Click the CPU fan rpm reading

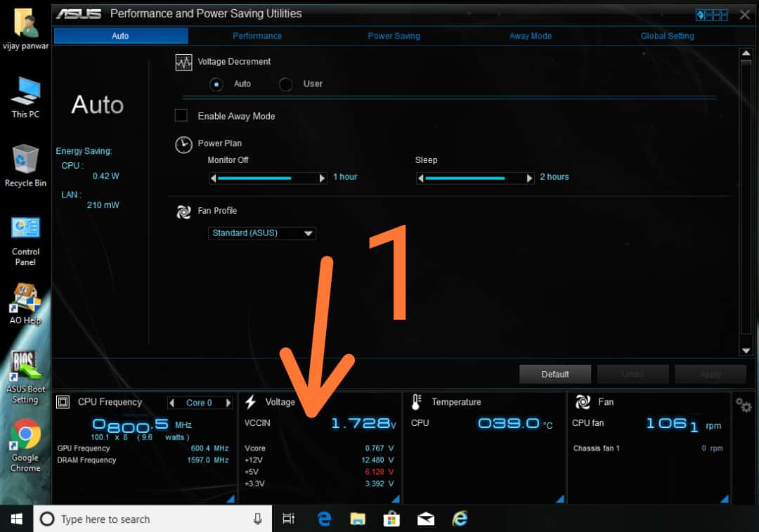[x=684, y=424]
